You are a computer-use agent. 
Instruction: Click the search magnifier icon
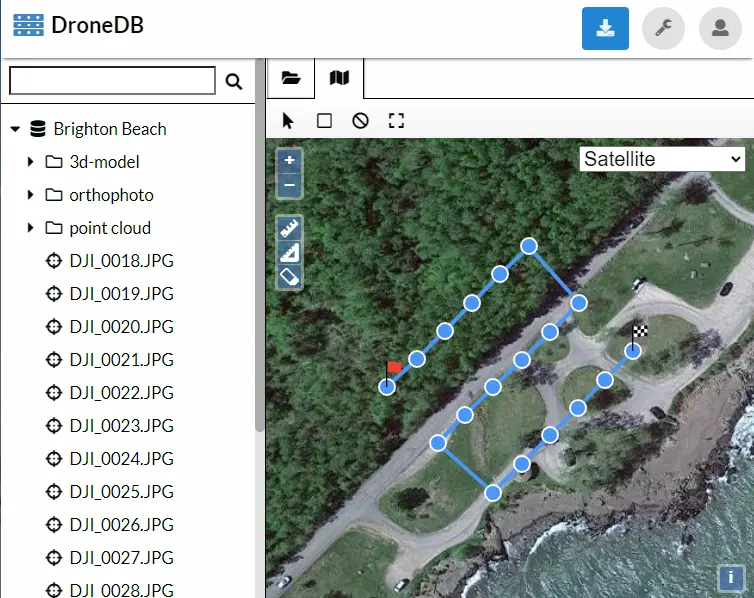(x=234, y=82)
